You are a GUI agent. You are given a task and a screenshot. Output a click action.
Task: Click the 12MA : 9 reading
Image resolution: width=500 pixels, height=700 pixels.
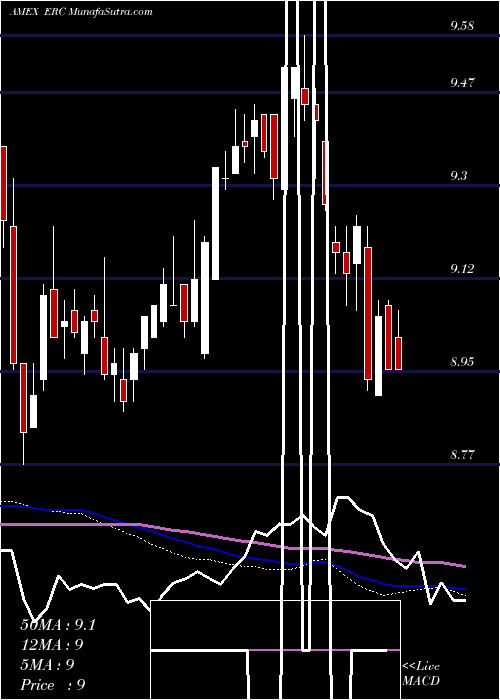(52, 645)
